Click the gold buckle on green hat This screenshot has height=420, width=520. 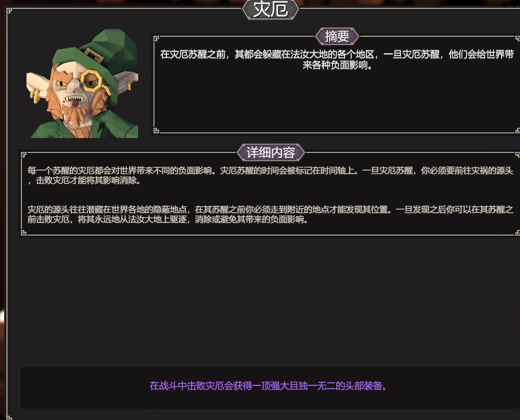coord(94,55)
